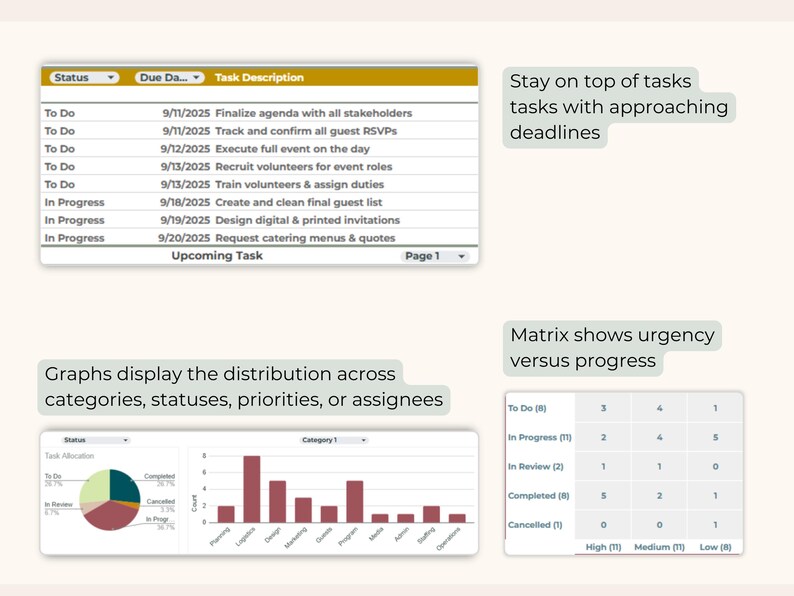
Task: Open the Category 1 dropdown above bar chart
Action: pos(334,440)
